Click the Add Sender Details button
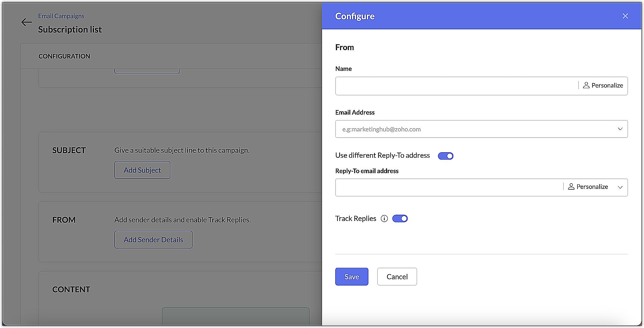 (153, 239)
